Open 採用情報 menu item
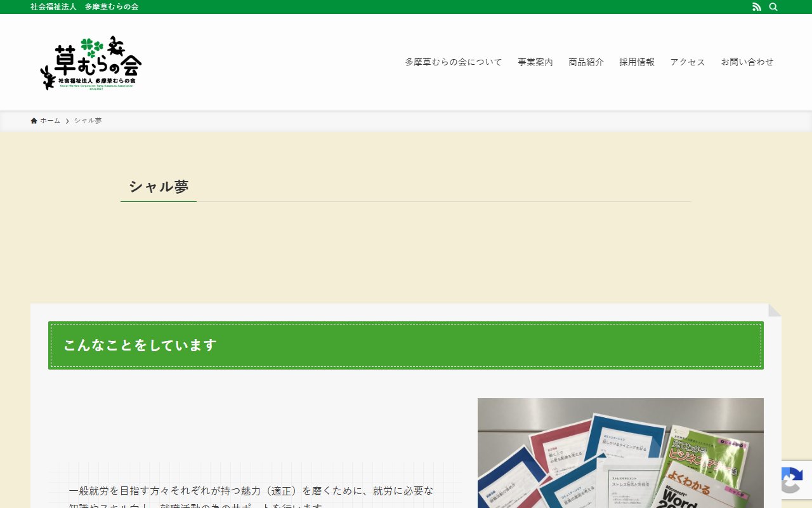 pos(637,62)
